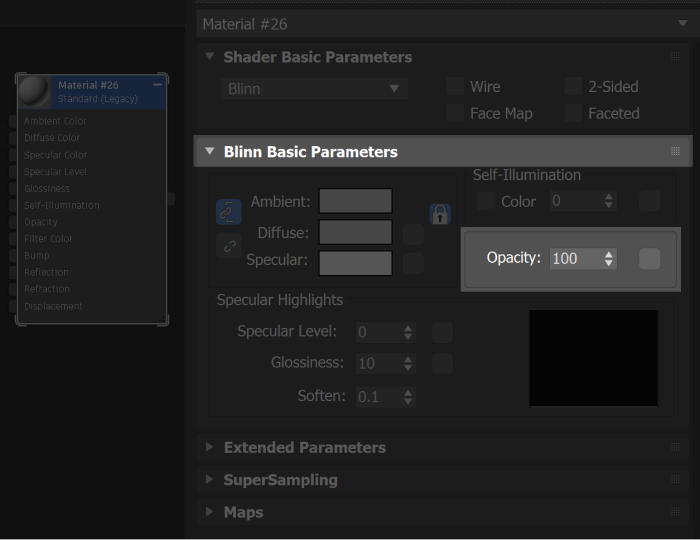Enable the Wire checkbox
The image size is (700, 540).
point(455,87)
